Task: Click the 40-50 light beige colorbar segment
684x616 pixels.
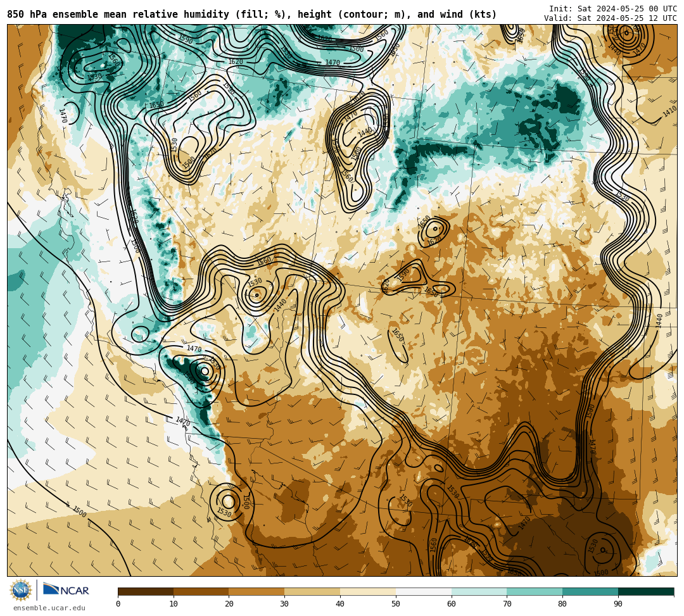Action: click(368, 591)
